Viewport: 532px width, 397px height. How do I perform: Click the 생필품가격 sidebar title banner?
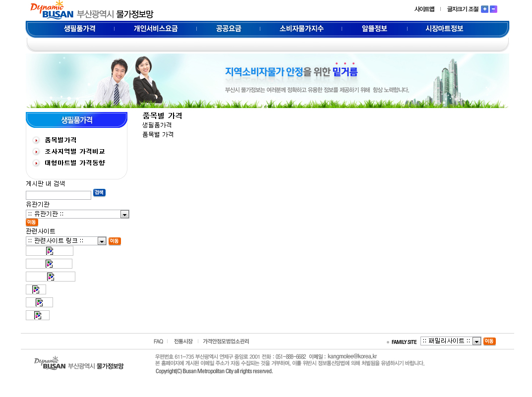click(x=77, y=120)
